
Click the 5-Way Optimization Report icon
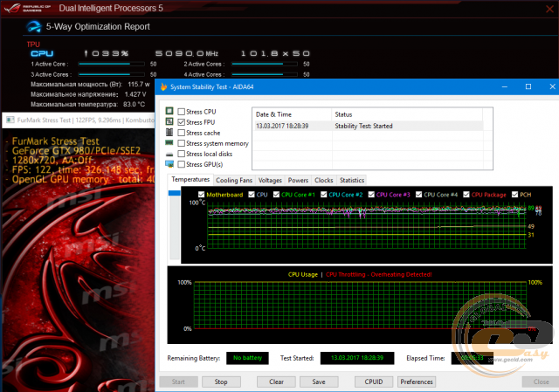pyautogui.click(x=34, y=27)
